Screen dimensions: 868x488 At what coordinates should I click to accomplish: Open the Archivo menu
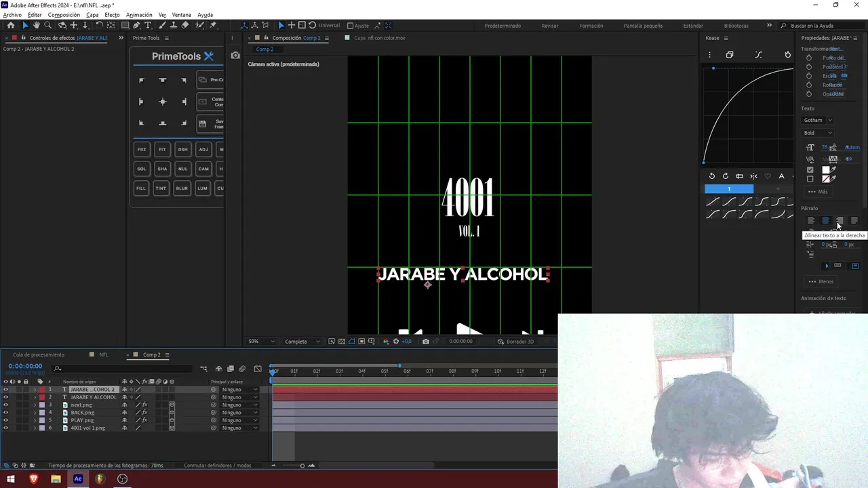12,15
